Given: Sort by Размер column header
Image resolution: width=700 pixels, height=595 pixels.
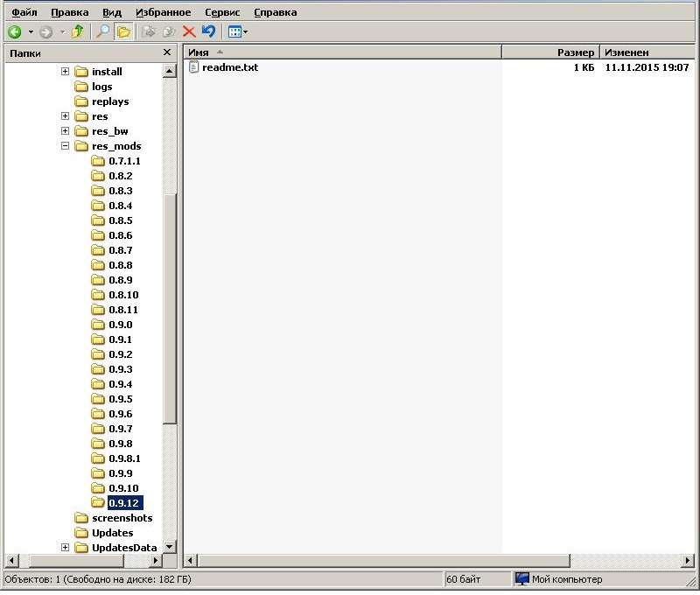Looking at the screenshot, I should click(x=549, y=52).
